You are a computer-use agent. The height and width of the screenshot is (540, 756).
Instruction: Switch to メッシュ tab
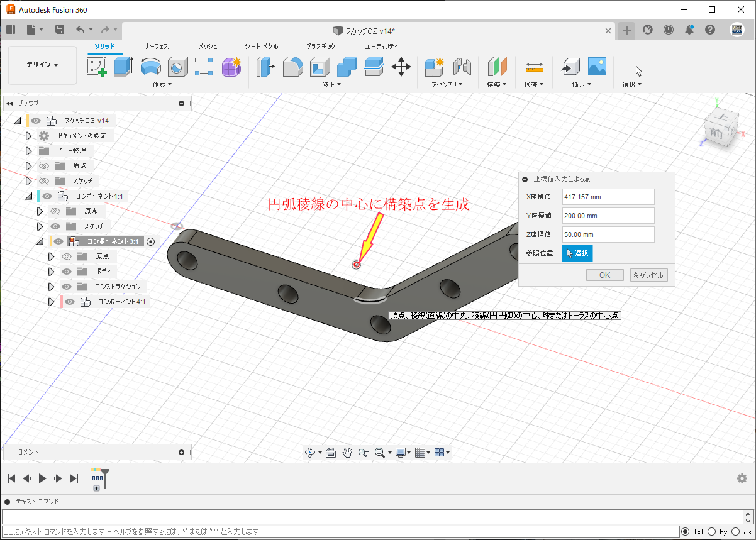pos(208,47)
